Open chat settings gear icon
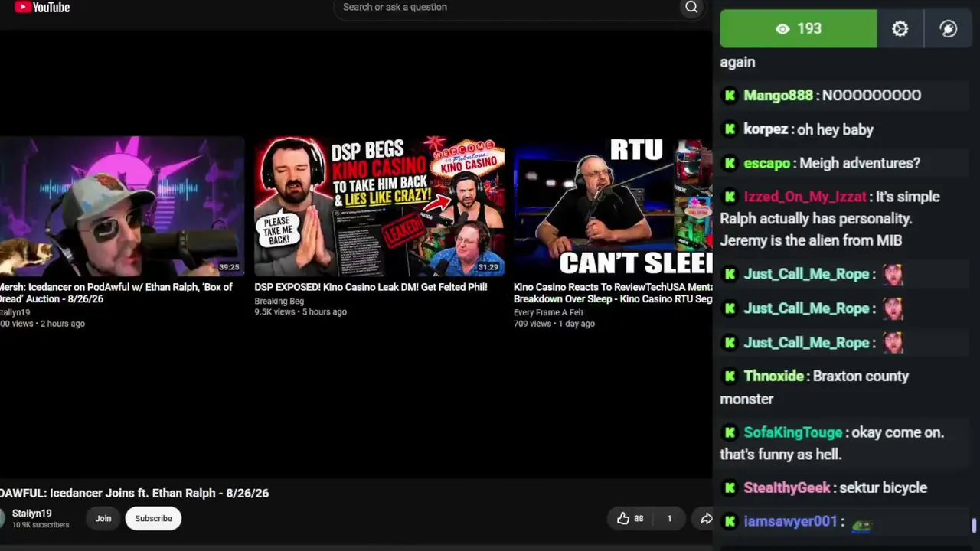Screen dimensions: 980x551 coord(900,28)
